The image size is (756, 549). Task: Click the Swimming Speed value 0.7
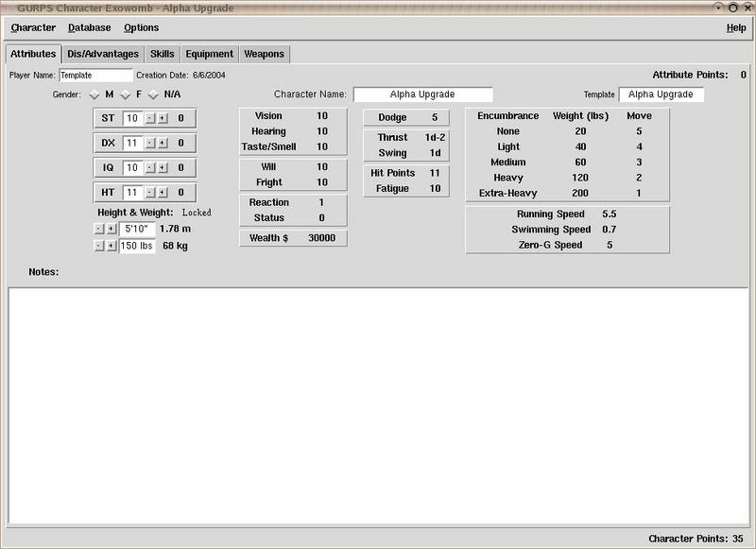click(x=609, y=230)
